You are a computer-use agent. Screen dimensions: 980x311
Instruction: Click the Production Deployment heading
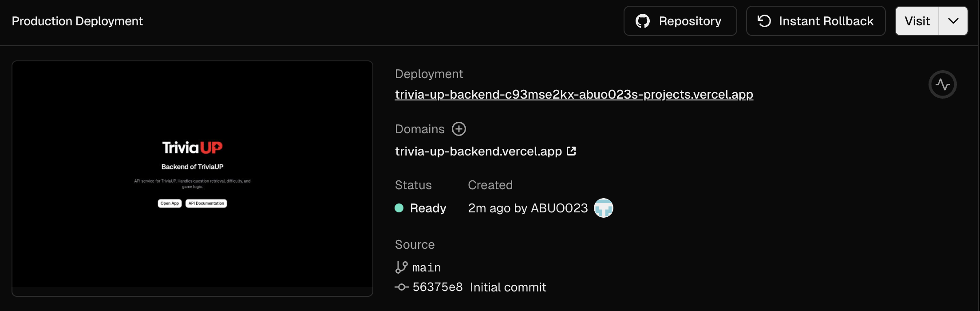click(x=77, y=21)
